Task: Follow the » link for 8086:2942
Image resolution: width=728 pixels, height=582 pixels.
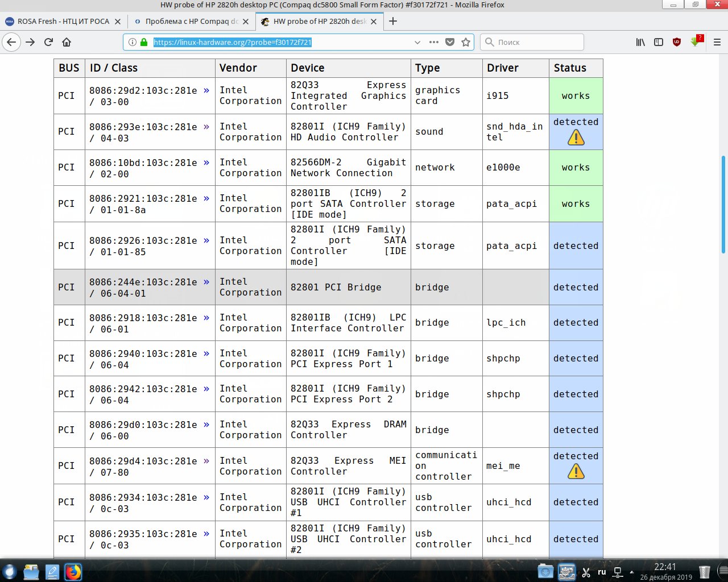Action: coord(206,389)
